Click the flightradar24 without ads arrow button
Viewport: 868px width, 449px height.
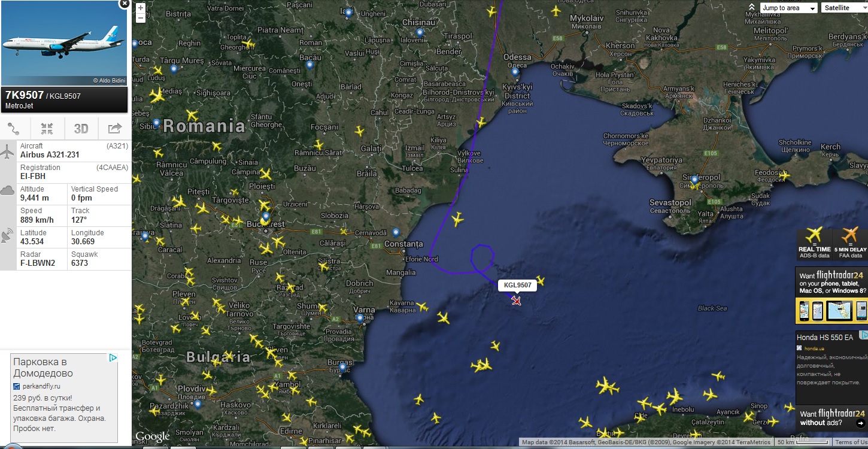(860, 423)
